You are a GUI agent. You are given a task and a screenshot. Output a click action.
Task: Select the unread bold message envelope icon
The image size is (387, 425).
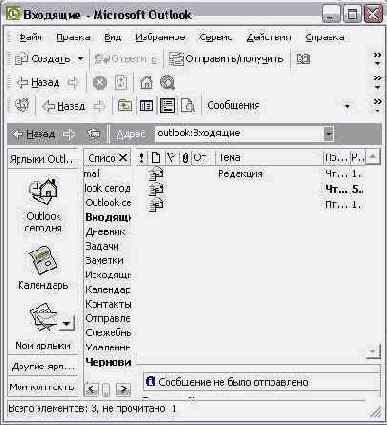click(x=156, y=189)
